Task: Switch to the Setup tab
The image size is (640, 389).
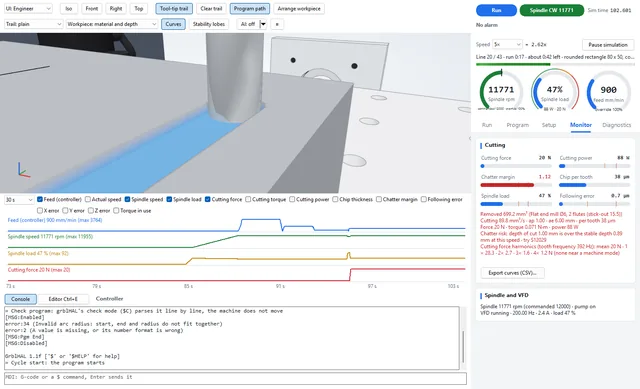Action: pos(549,125)
